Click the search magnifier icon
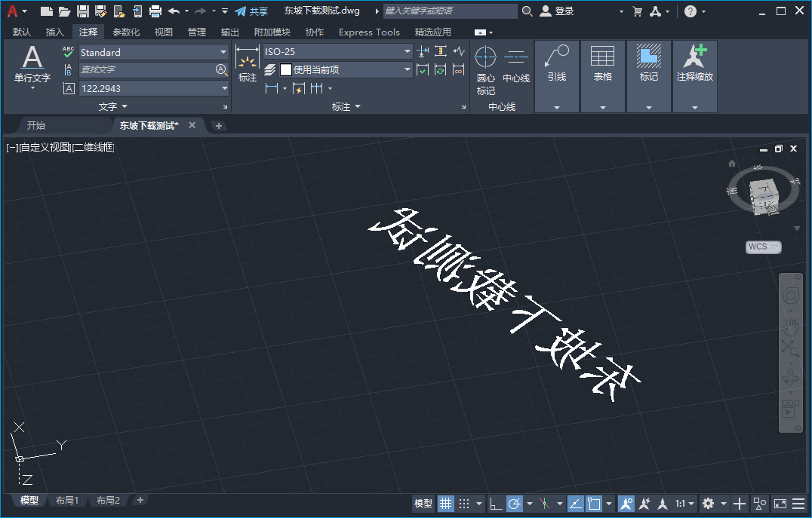The image size is (812, 518). tap(527, 11)
